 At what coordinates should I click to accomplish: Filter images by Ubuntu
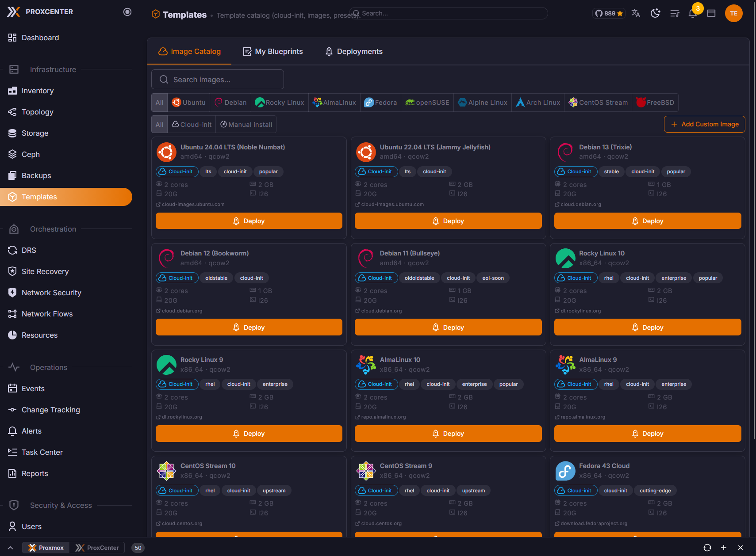pos(189,103)
